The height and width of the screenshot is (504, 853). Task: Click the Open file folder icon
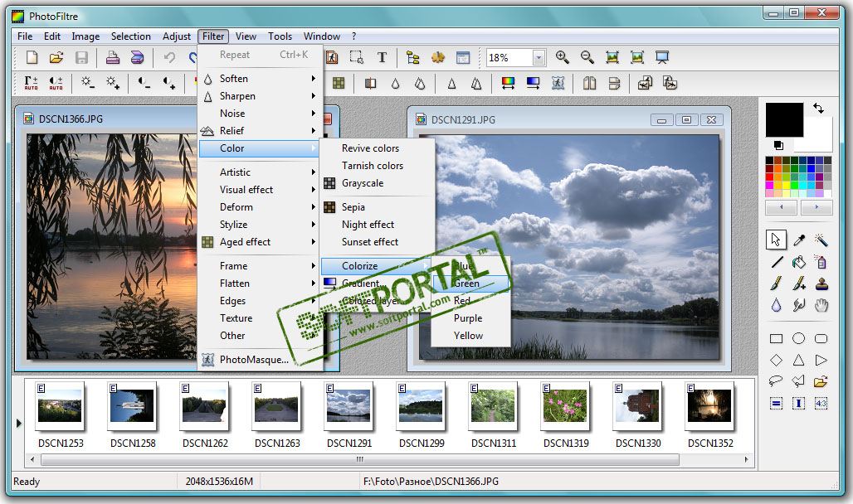[56, 58]
